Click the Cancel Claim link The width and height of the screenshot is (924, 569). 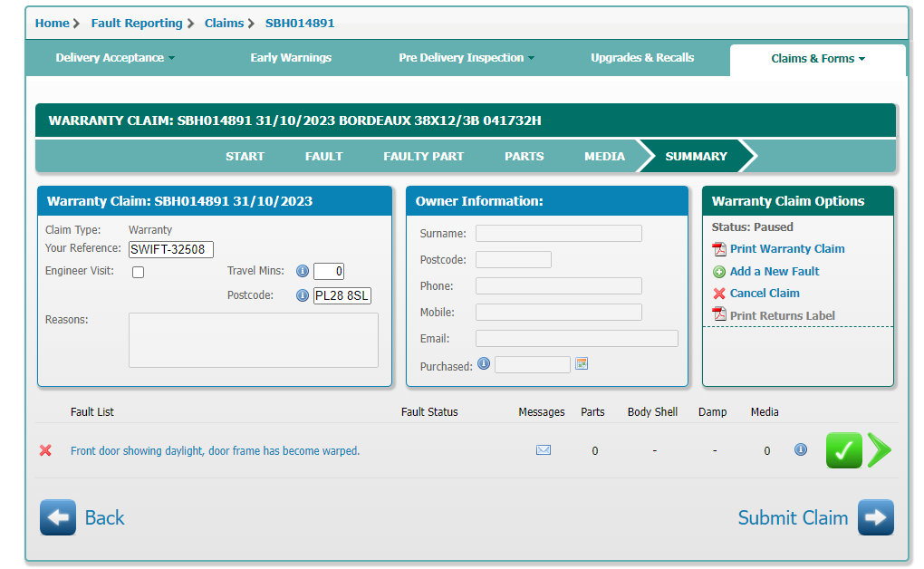pos(764,294)
